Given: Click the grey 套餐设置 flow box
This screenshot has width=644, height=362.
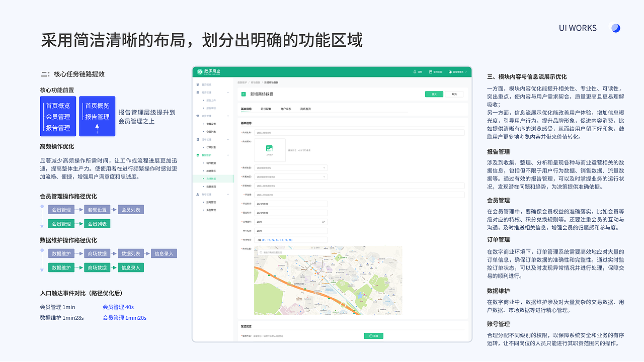Looking at the screenshot, I should (x=98, y=210).
